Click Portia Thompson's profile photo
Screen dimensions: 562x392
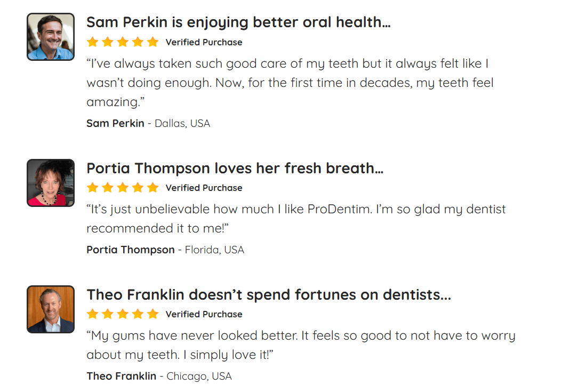click(x=51, y=183)
